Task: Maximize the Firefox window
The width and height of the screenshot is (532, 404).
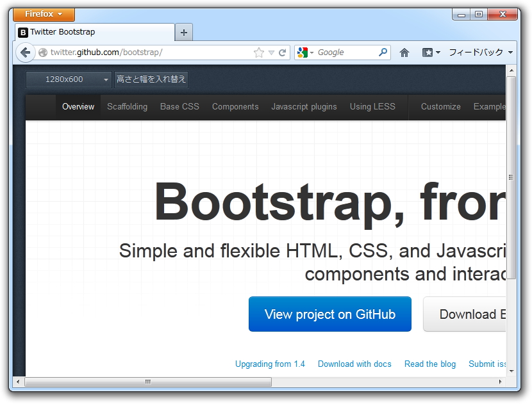Action: pos(479,14)
